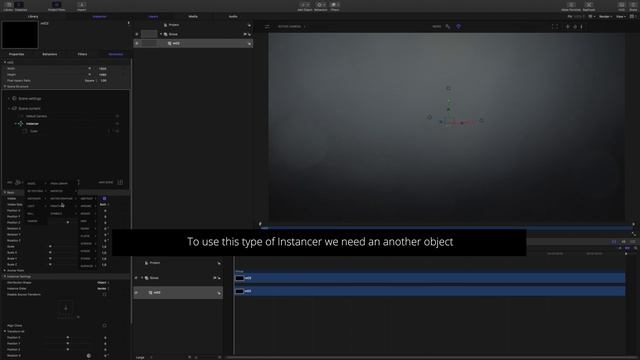Select the mO2 layer in Layers list
The image size is (640, 360).
tap(193, 43)
